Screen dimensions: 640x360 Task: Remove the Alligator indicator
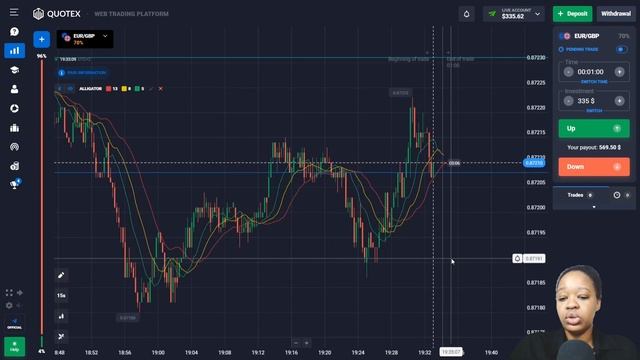tap(160, 89)
